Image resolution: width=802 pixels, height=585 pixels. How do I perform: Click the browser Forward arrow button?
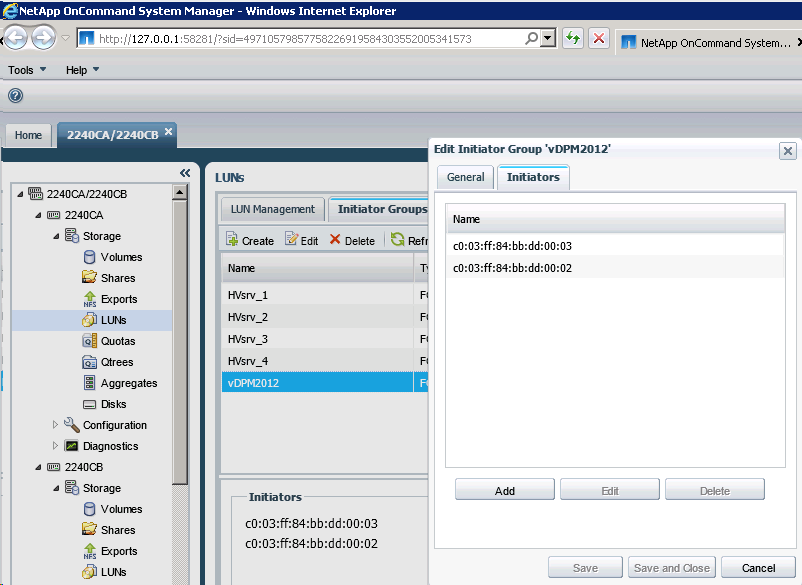[43, 38]
